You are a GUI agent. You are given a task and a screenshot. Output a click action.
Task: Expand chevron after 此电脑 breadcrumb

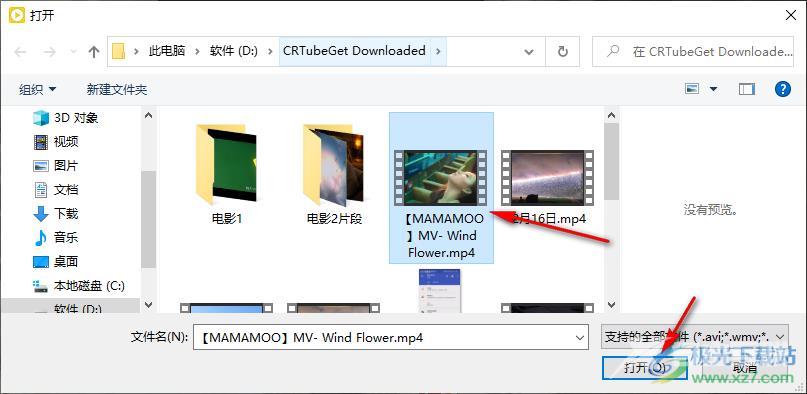coord(197,51)
